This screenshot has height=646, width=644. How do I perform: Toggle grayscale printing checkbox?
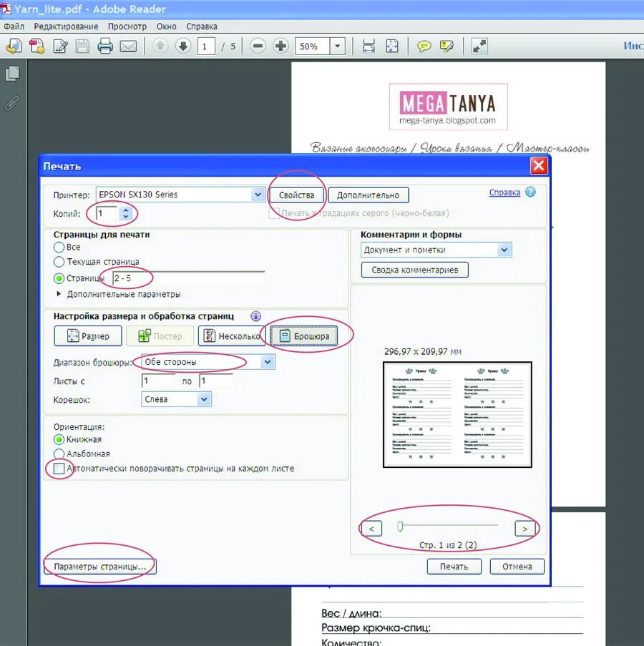click(x=274, y=213)
